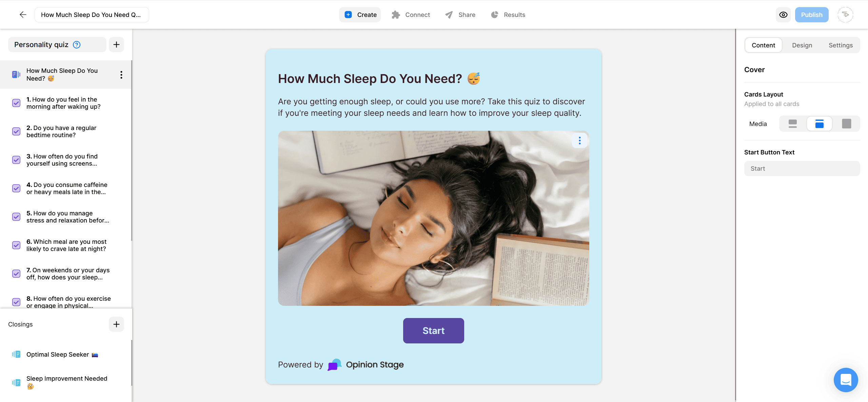Open the Results section
The height and width of the screenshot is (402, 868).
pyautogui.click(x=508, y=15)
